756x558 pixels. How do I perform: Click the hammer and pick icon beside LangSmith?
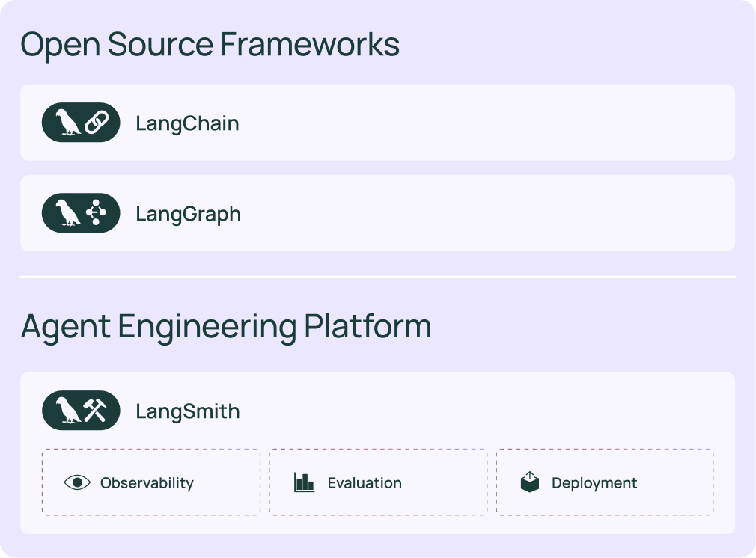pyautogui.click(x=96, y=411)
